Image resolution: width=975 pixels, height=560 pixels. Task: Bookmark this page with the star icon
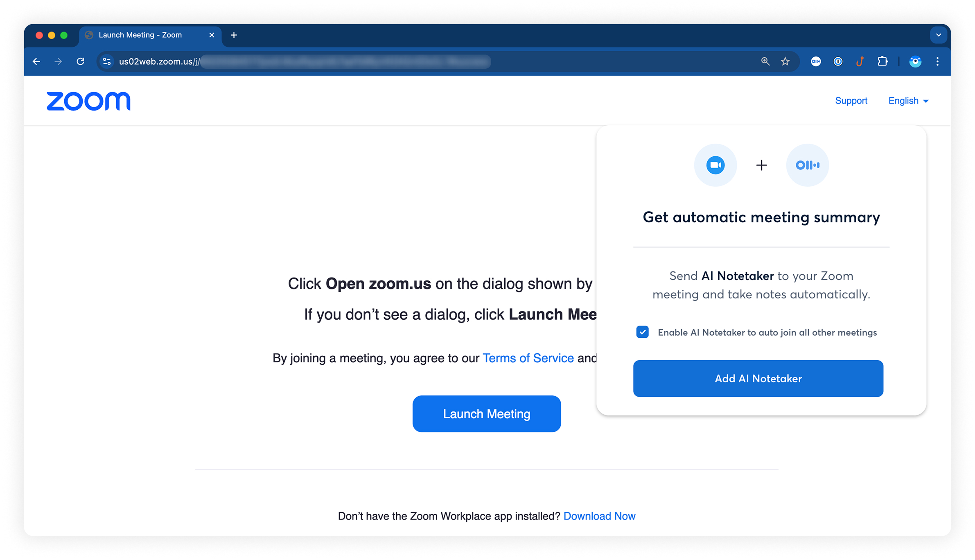785,61
